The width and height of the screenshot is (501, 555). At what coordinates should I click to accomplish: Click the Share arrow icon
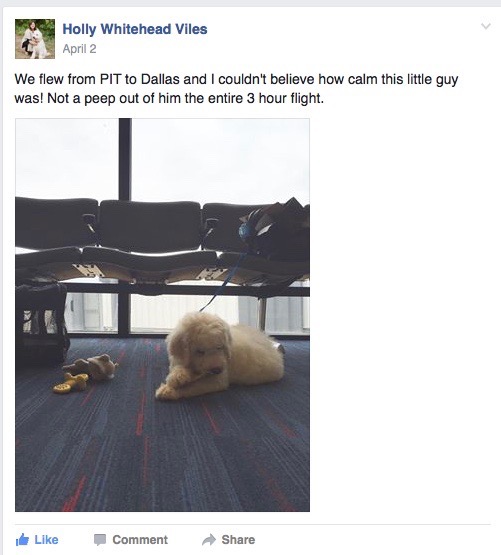209,540
